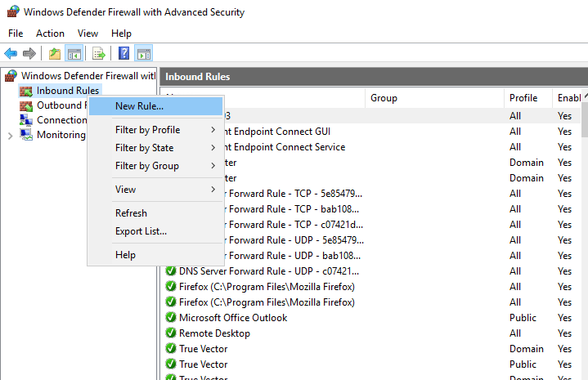Expand the Monitoring tree node

coord(10,136)
